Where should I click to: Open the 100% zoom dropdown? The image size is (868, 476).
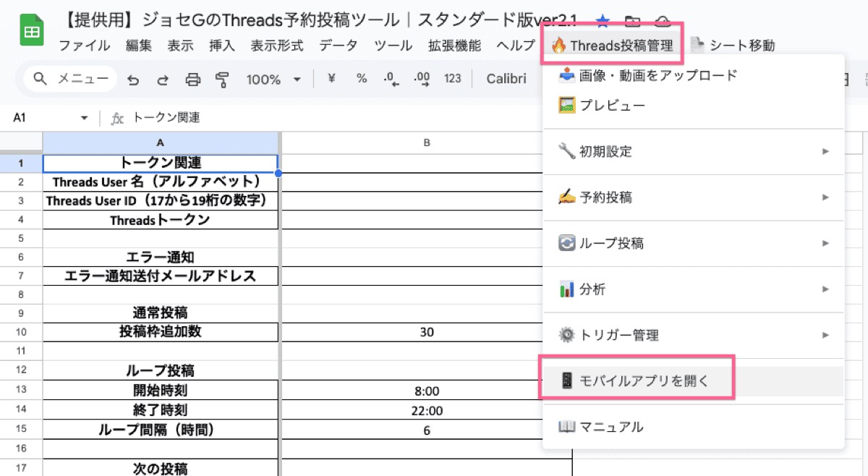pos(273,79)
